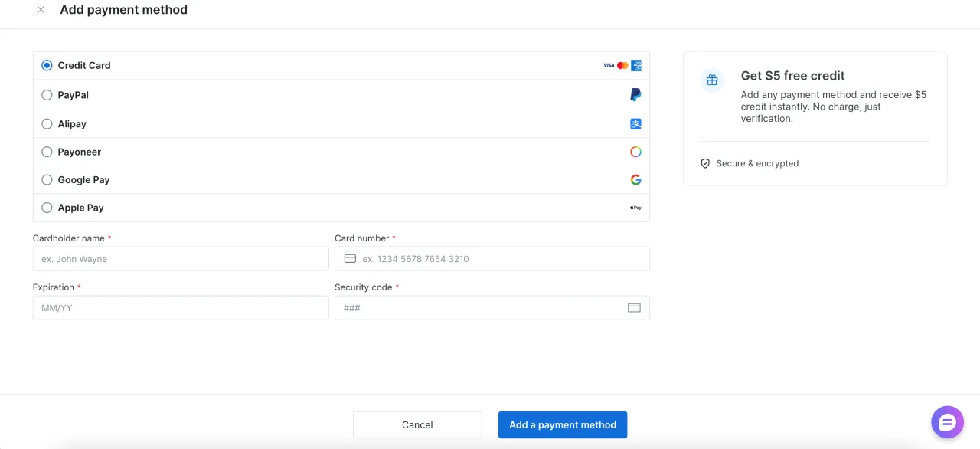
Task: Select the Credit Card radio button
Action: 47,66
